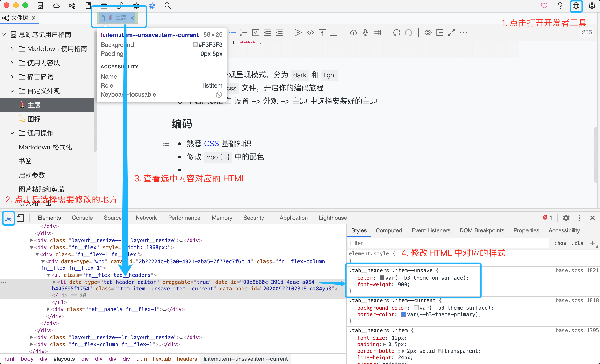
Task: Switch to the Console tab in DevTools
Action: pos(82,218)
